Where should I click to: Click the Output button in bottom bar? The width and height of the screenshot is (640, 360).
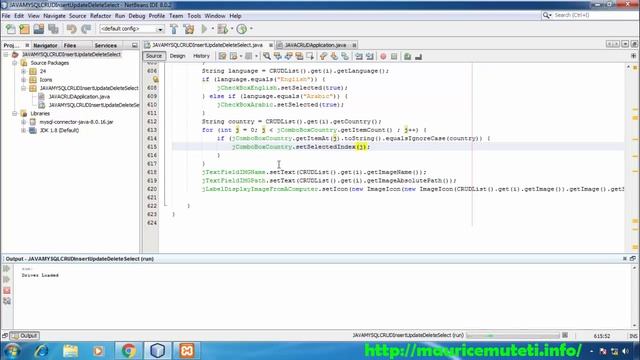pos(25,336)
